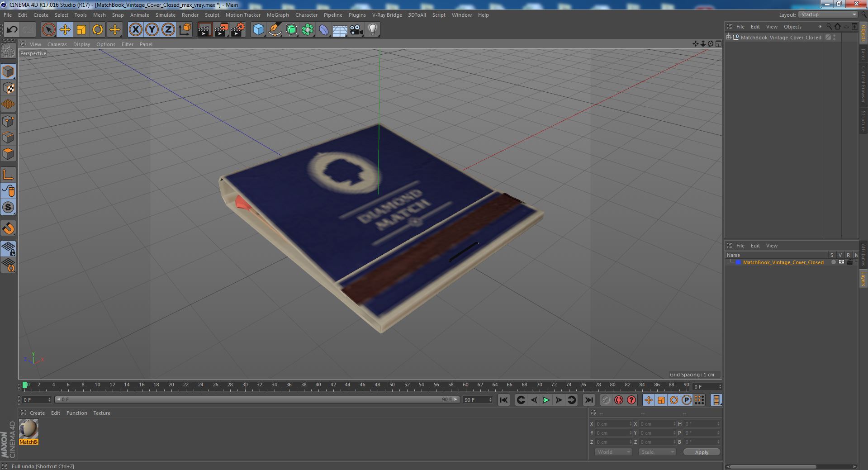Go to start of animation
This screenshot has width=868, height=470.
pos(504,400)
